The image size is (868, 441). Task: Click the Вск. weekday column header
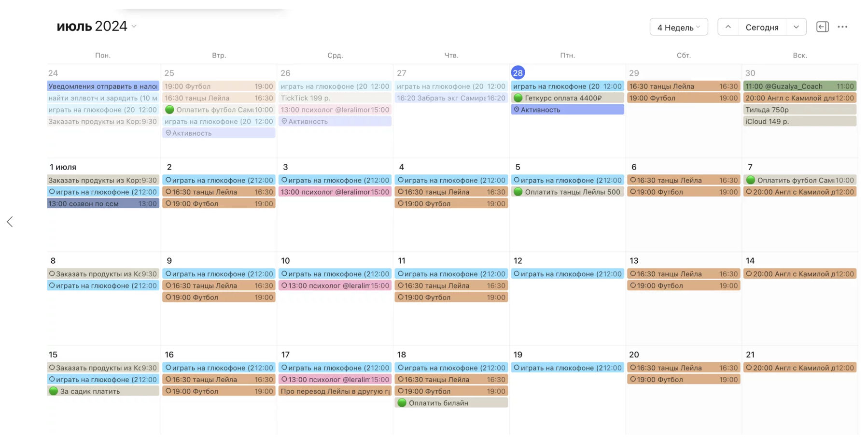799,56
